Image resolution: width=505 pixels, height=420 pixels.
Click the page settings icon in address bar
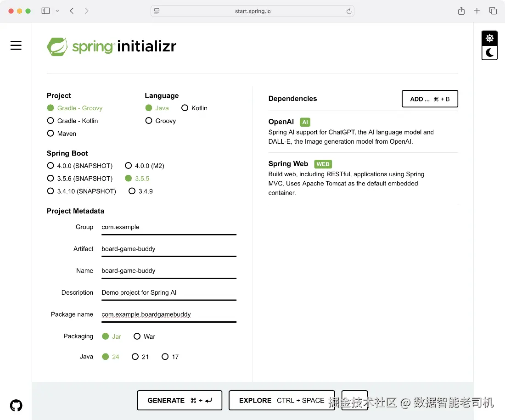tap(157, 11)
